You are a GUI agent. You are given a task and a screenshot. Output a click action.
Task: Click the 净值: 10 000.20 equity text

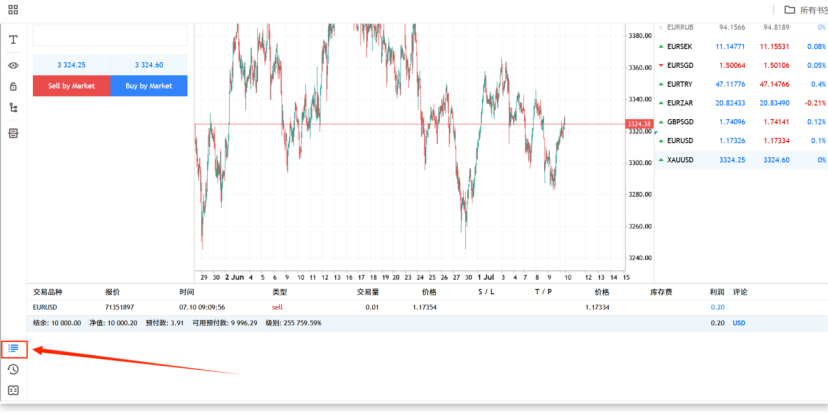[113, 323]
